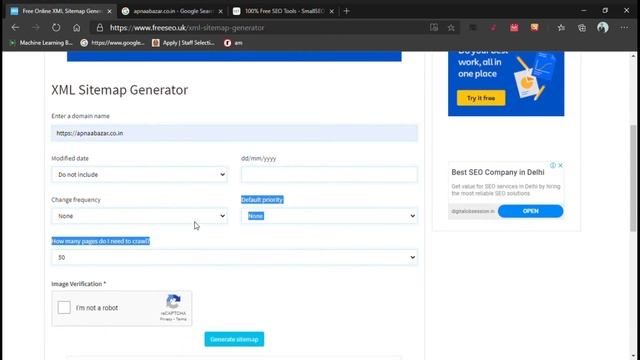Open the Favorites list icon
This screenshot has width=640, height=360.
561,28
